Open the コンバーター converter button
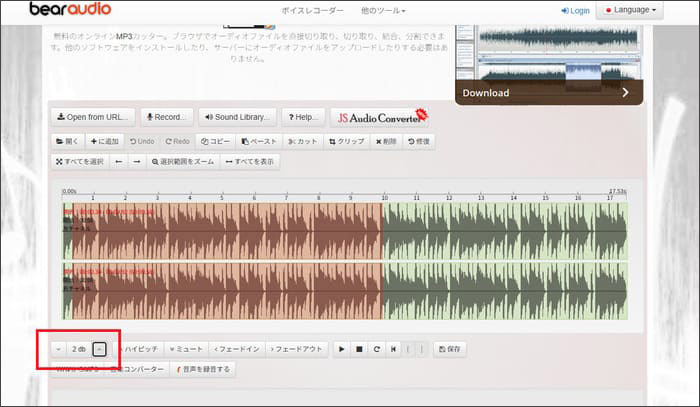This screenshot has height=407, width=700. click(137, 370)
